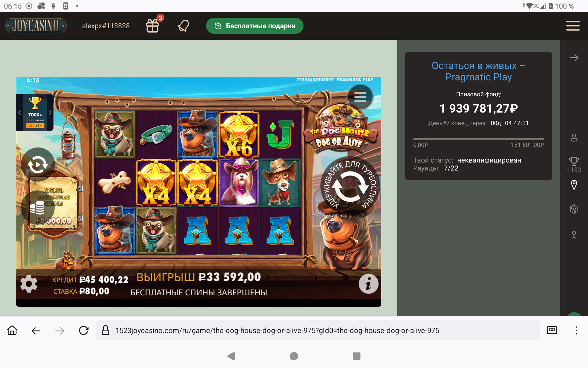Click the Бесплатные подарки button

point(255,26)
